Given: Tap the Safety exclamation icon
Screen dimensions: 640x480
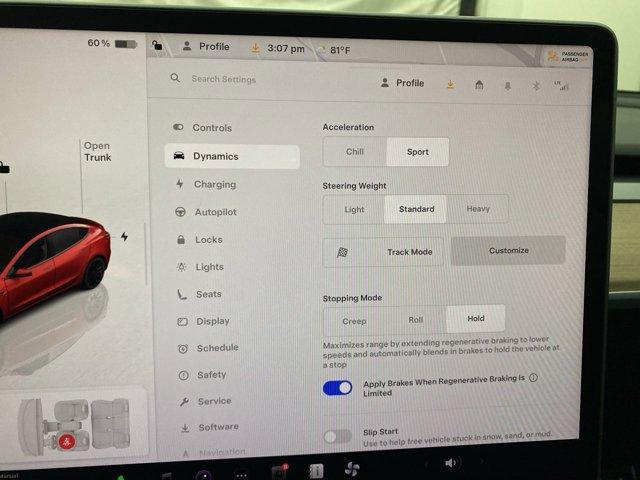Looking at the screenshot, I should [x=184, y=376].
